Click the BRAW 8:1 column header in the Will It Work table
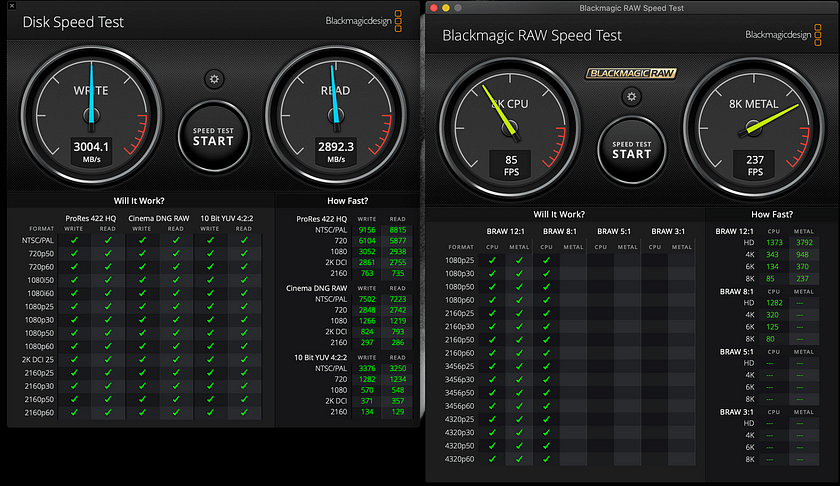Viewport: 840px width, 486px height. click(x=559, y=231)
